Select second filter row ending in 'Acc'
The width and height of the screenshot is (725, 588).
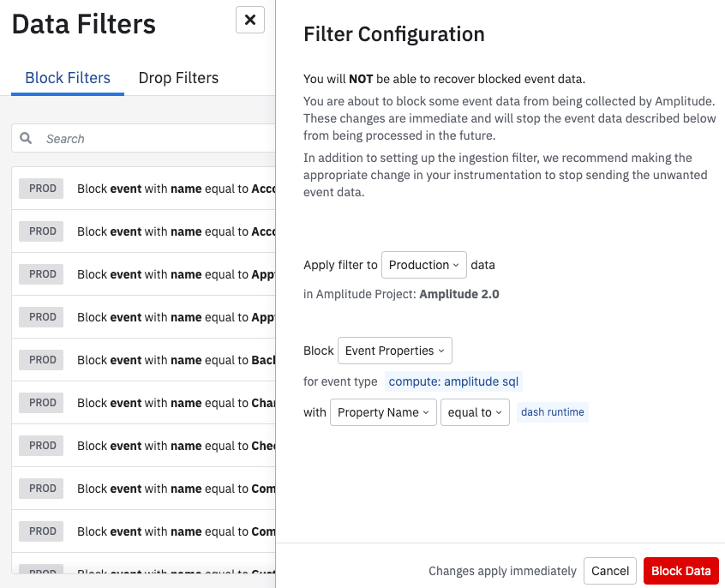143,231
